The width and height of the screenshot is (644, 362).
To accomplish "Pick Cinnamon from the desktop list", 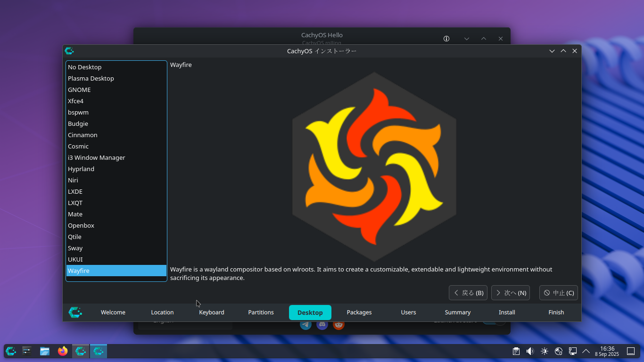I will 116,135.
